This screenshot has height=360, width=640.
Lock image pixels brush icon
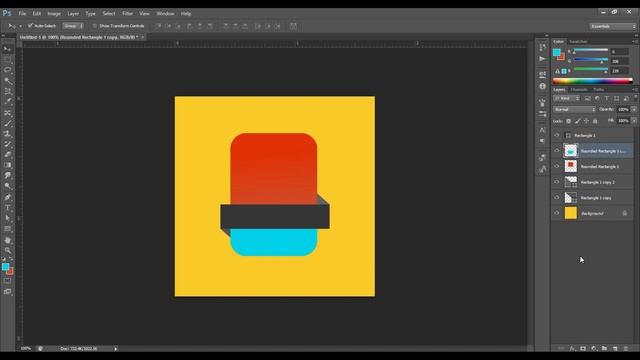tap(577, 121)
